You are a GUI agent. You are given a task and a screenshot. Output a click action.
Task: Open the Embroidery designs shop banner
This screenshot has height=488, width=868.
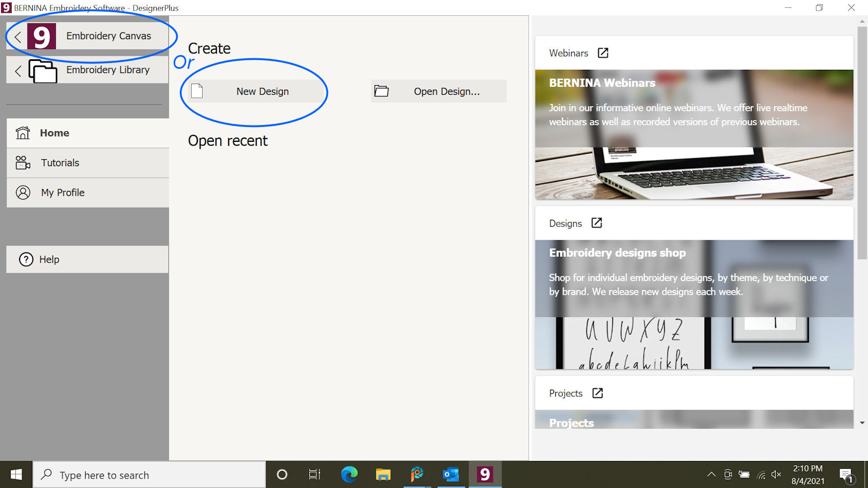pyautogui.click(x=694, y=304)
